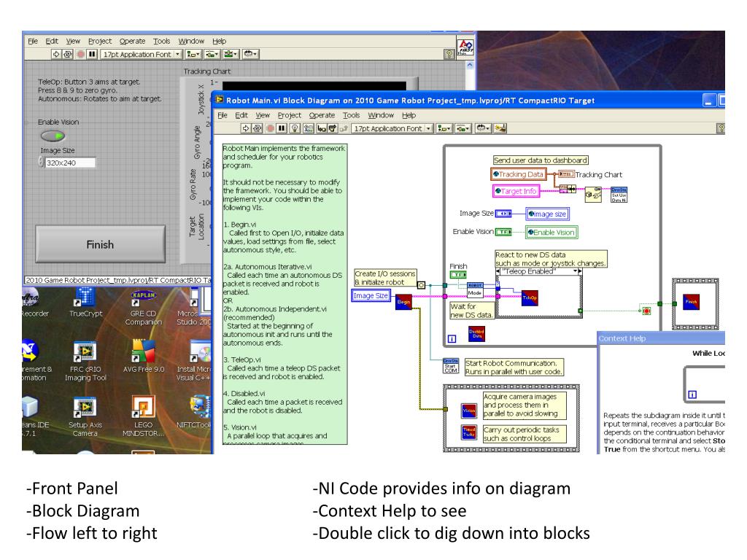Select the Set User Data VI node
Screen dimensions: 747x560
pyautogui.click(x=619, y=195)
